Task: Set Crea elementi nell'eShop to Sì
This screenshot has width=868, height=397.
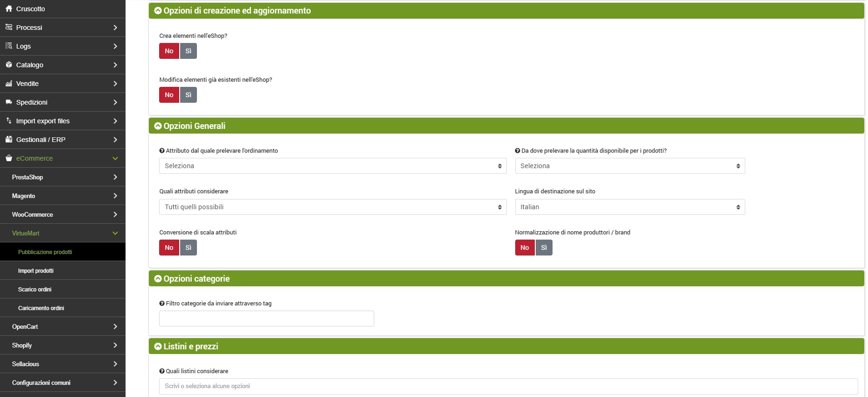Action: [188, 51]
